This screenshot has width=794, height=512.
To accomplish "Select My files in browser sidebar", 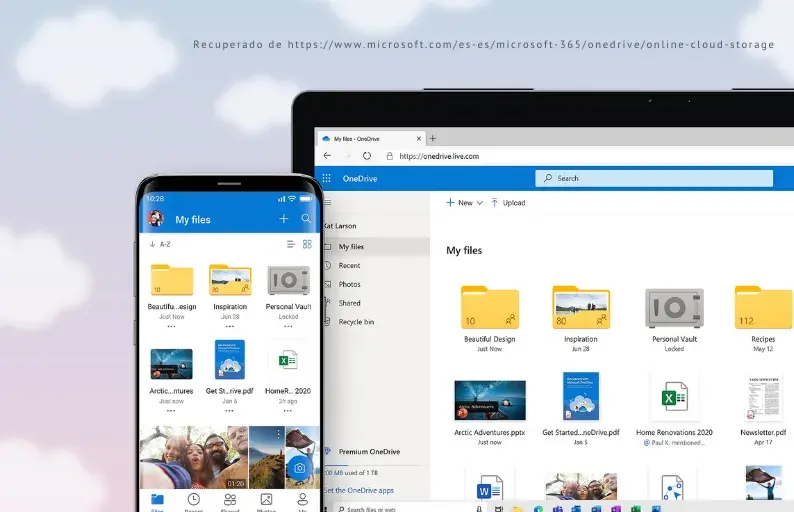I will pyautogui.click(x=377, y=247).
